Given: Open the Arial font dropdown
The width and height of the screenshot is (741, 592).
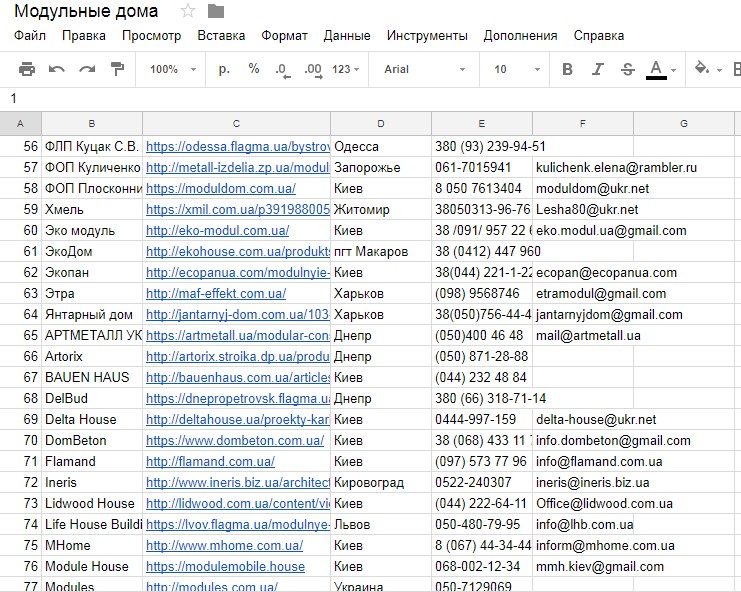Looking at the screenshot, I should tap(424, 69).
